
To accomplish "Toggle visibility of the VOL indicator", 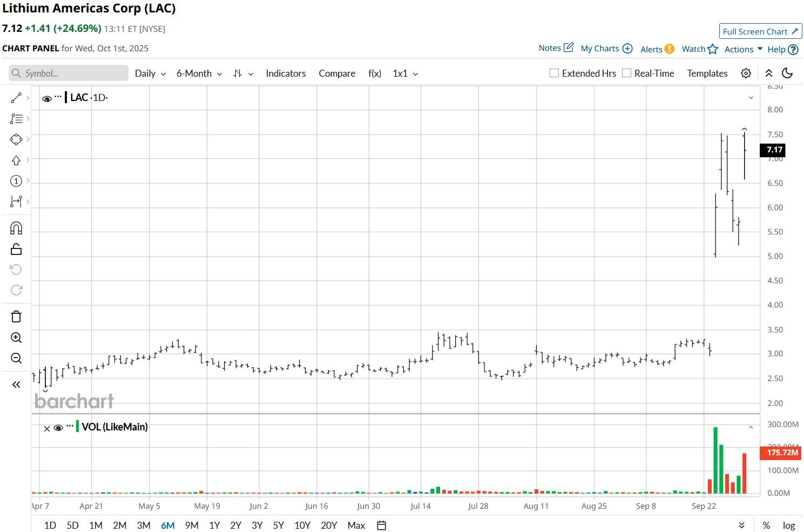I will (58, 428).
